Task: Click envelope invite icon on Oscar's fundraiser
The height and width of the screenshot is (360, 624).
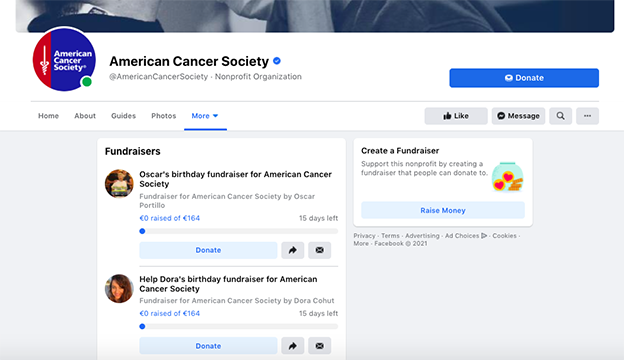Action: point(319,250)
